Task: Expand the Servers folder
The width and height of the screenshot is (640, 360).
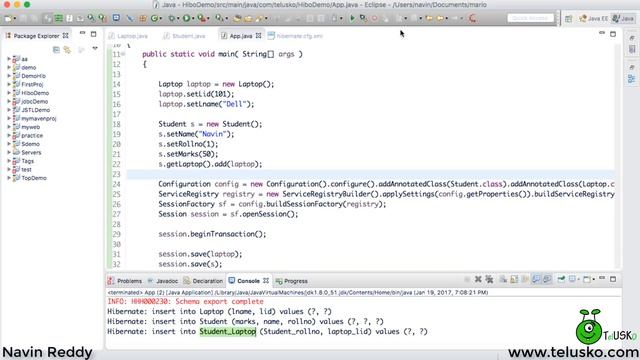Action: 9,152
